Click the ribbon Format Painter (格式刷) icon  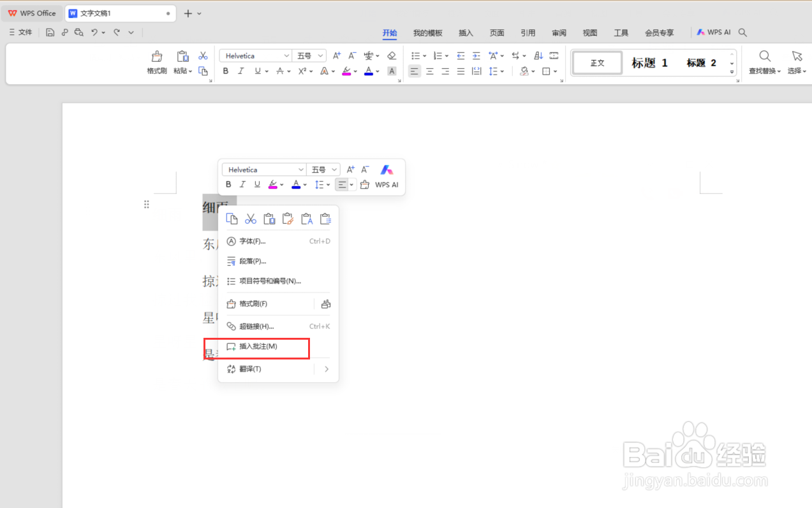click(157, 57)
